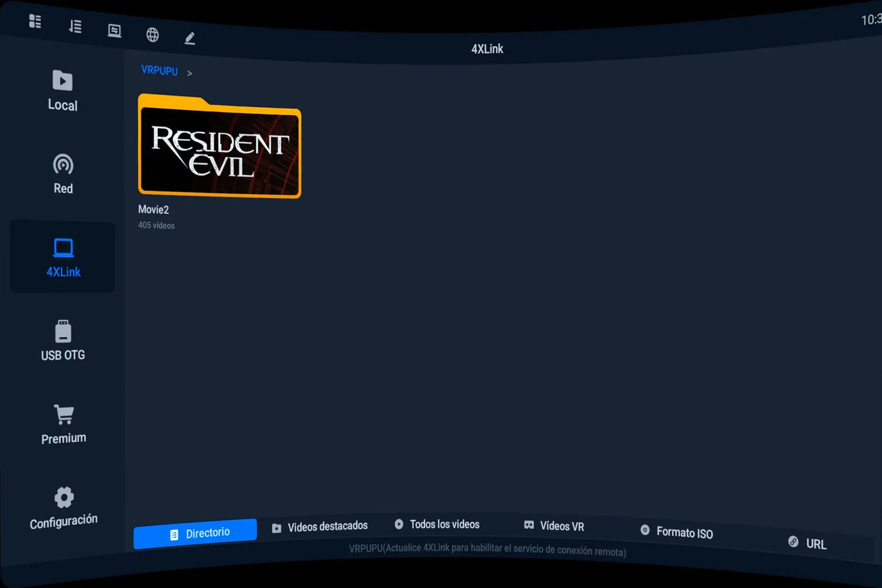This screenshot has height=588, width=882.
Task: Open the Local section
Action: (x=63, y=90)
